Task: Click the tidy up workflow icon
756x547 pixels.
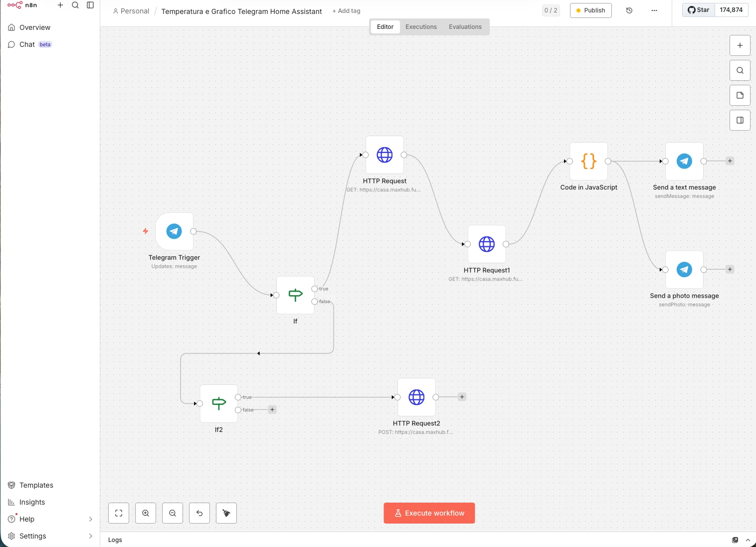Action: pyautogui.click(x=226, y=513)
